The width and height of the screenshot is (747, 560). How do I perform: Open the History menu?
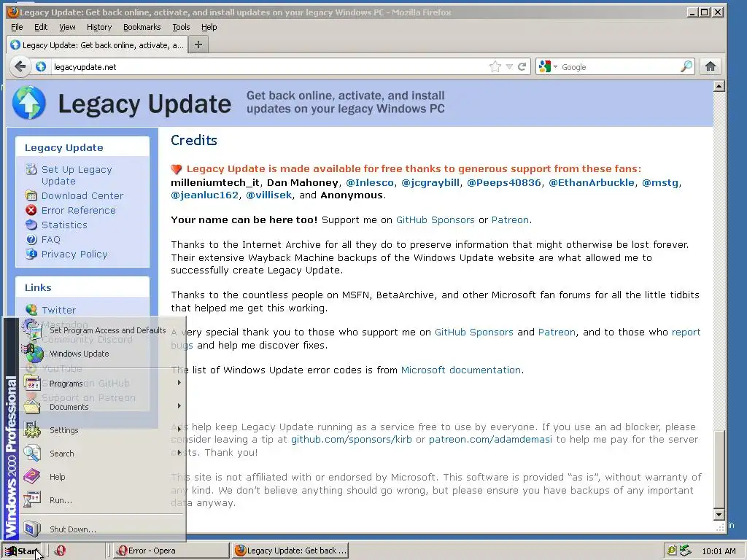(99, 27)
